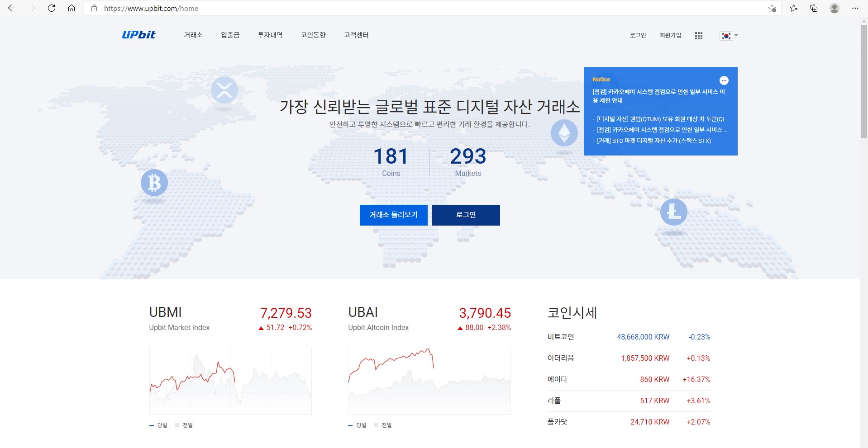Click the UBAI index chart

click(x=429, y=380)
